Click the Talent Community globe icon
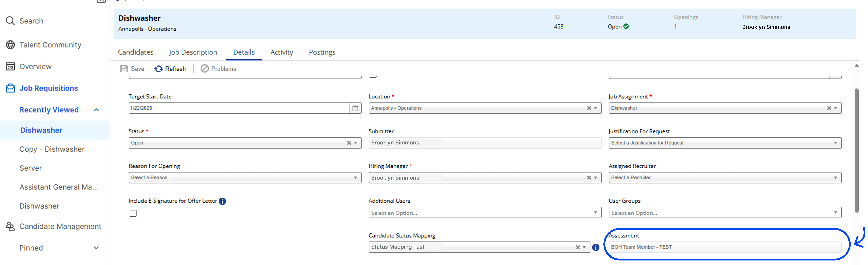Viewport: 868px width, 265px height. point(10,45)
